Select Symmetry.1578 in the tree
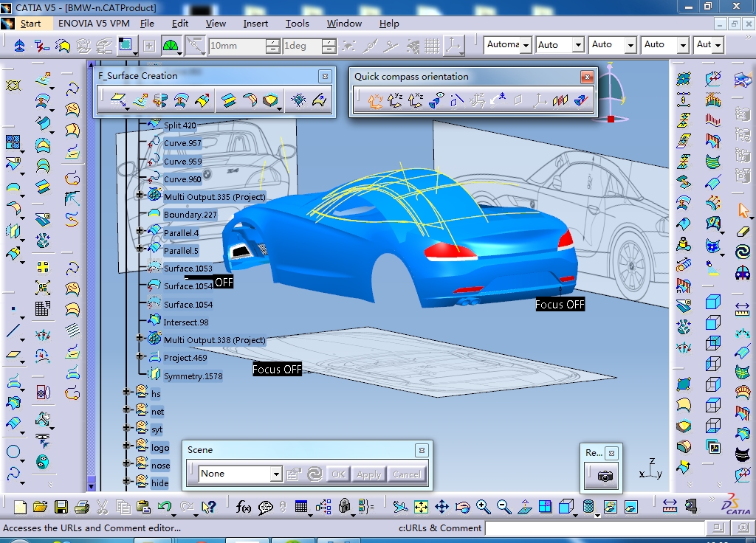Screen dimensions: 756x543 (193, 376)
